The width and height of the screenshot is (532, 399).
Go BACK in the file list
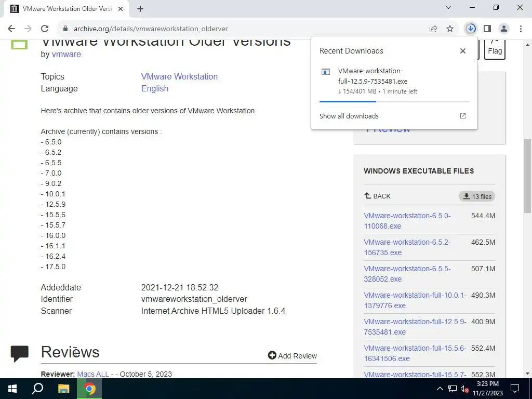pos(377,196)
